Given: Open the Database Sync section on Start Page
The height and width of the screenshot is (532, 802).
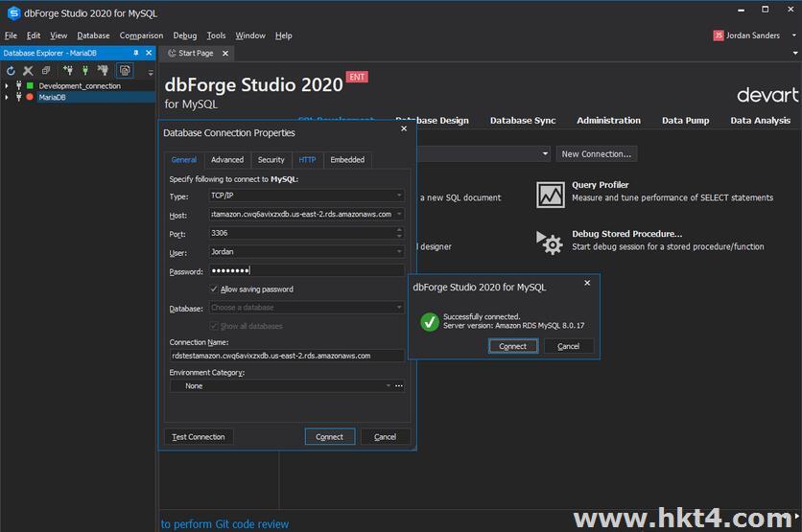Looking at the screenshot, I should (x=523, y=121).
